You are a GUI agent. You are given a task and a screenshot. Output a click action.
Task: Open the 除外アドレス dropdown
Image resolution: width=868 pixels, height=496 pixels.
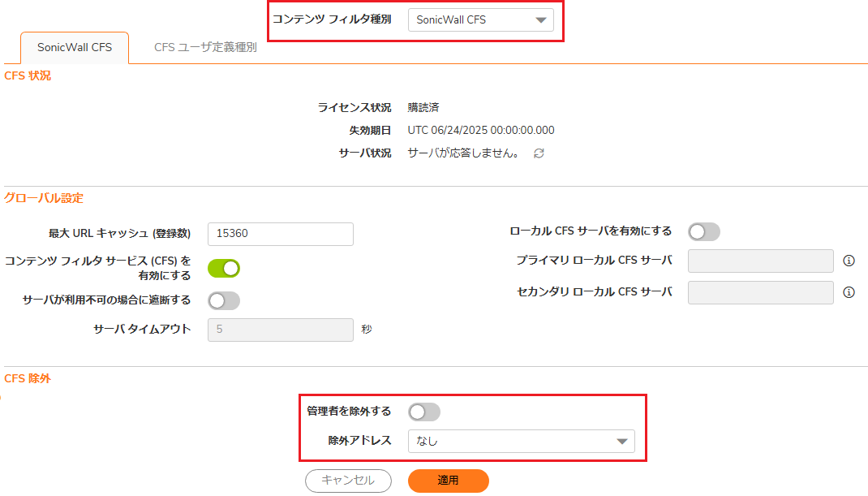[522, 441]
